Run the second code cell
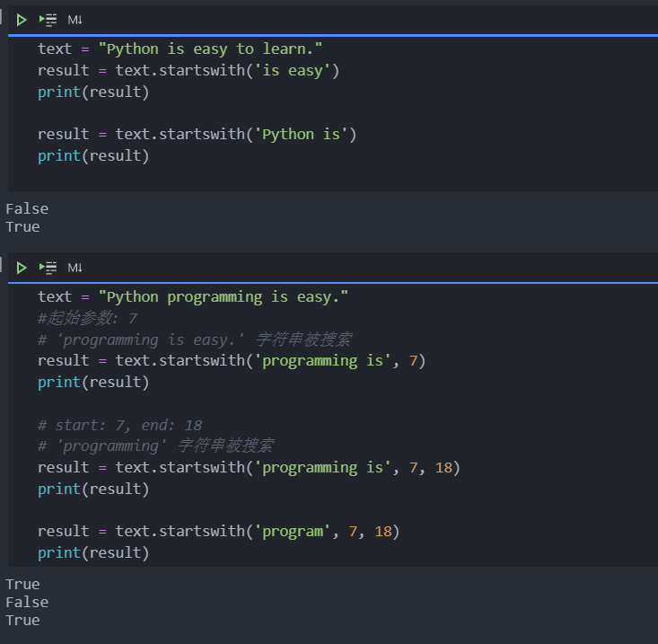The image size is (658, 644). click(22, 268)
